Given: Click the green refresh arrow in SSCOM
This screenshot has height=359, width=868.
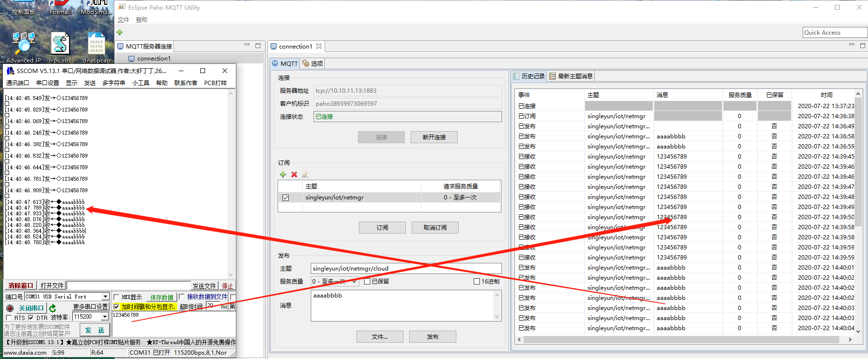Looking at the screenshot, I should click(x=52, y=308).
